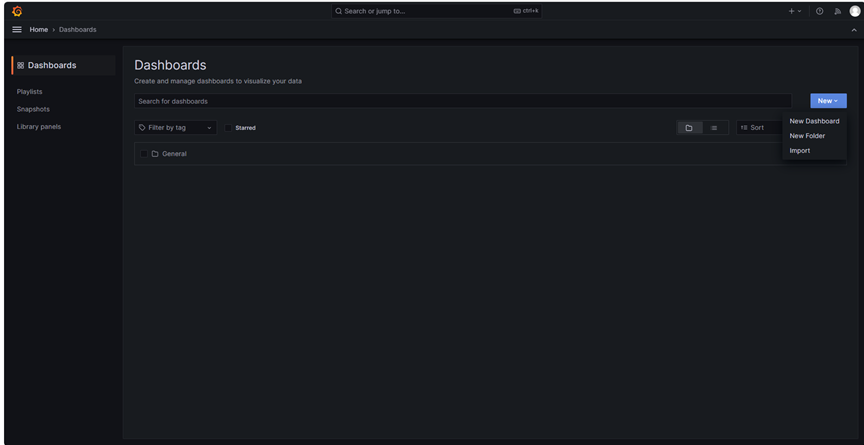The image size is (864, 445).
Task: Switch to list view icon
Action: click(714, 128)
